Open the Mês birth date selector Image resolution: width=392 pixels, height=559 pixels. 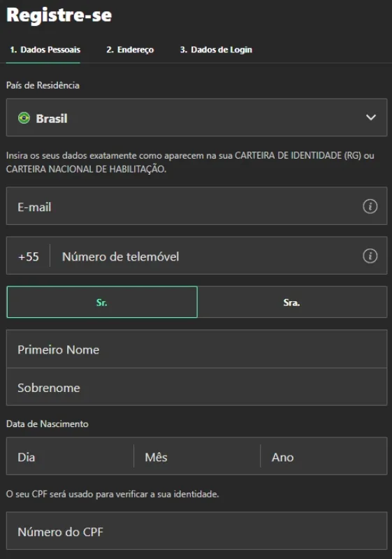(197, 456)
